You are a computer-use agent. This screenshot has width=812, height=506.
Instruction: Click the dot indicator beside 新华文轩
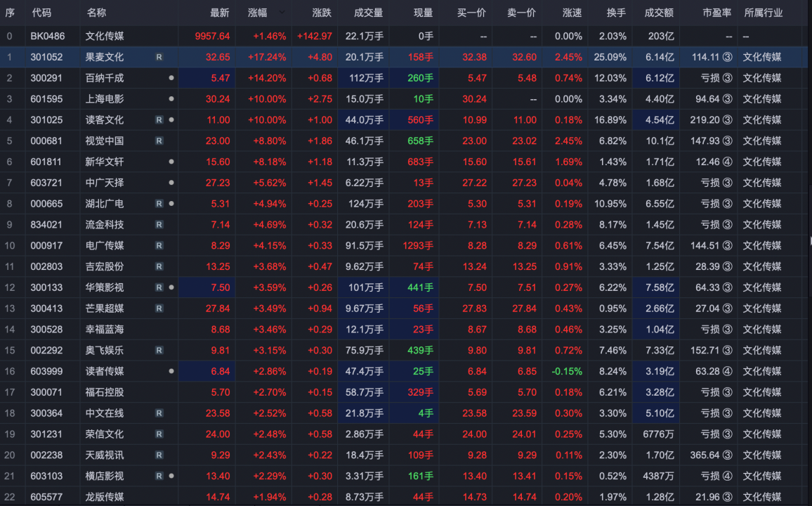tap(171, 162)
